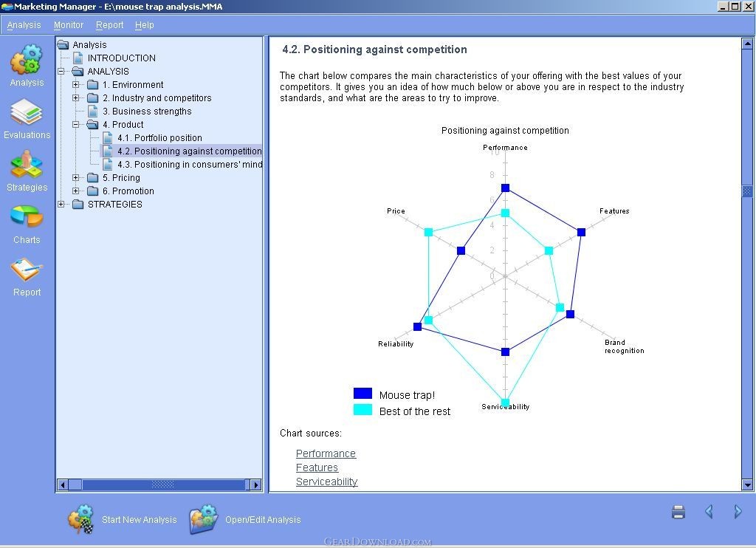Image resolution: width=756 pixels, height=548 pixels.
Task: Click the content pane scroll up arrow
Action: pyautogui.click(x=747, y=44)
